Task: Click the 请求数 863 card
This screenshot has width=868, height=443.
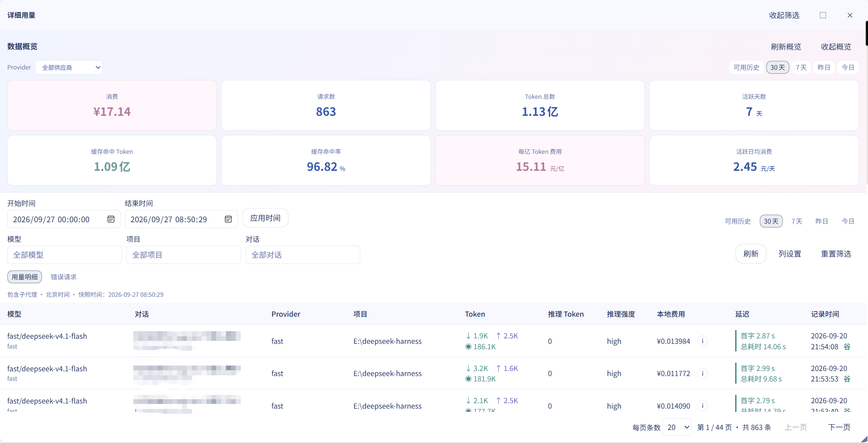Action: (326, 105)
